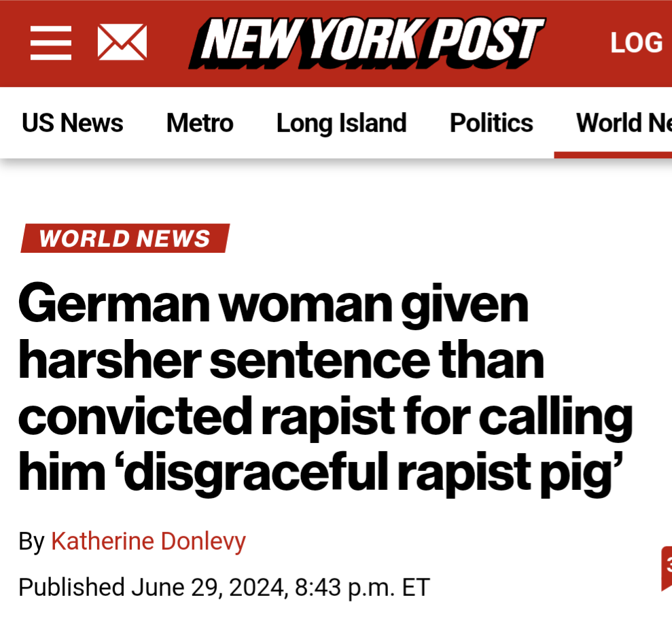The width and height of the screenshot is (672, 617).
Task: Click 'harsher sentence than' headline line
Action: (x=281, y=360)
